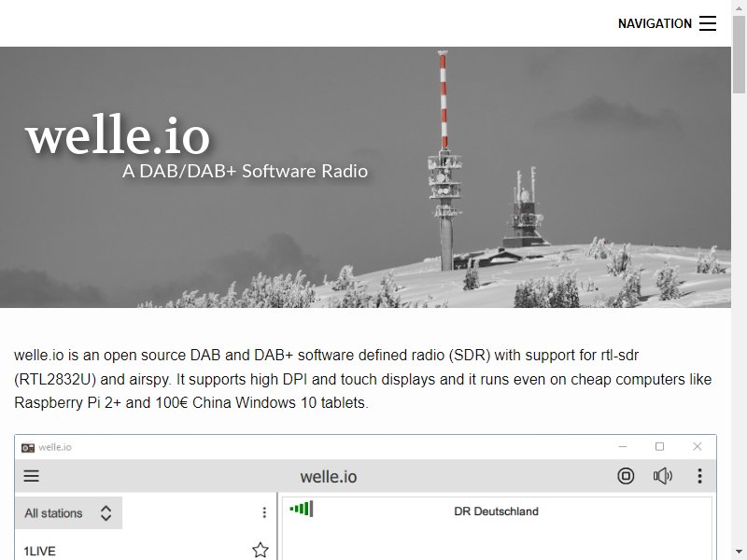Click the welle.io site title heading
Image resolution: width=747 pixels, height=560 pixels.
pos(118,134)
